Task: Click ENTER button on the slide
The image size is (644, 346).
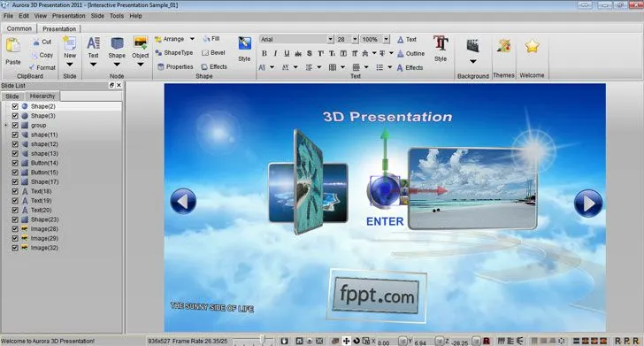Action: (x=385, y=222)
